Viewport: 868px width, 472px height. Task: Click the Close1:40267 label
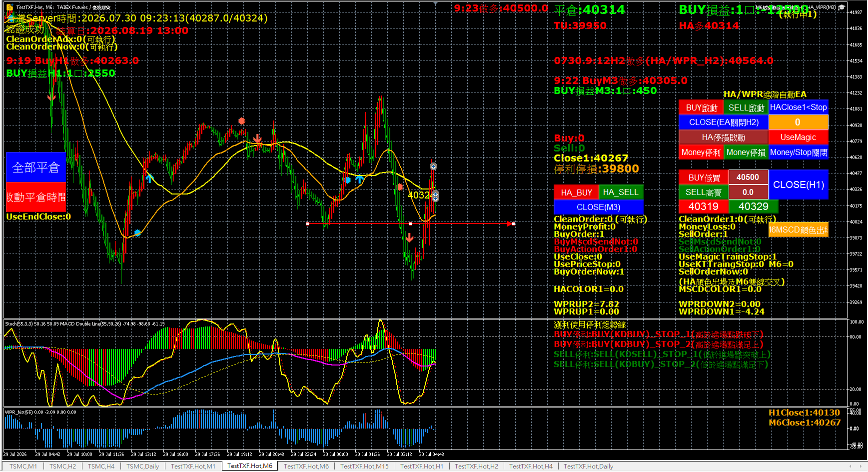pos(591,158)
